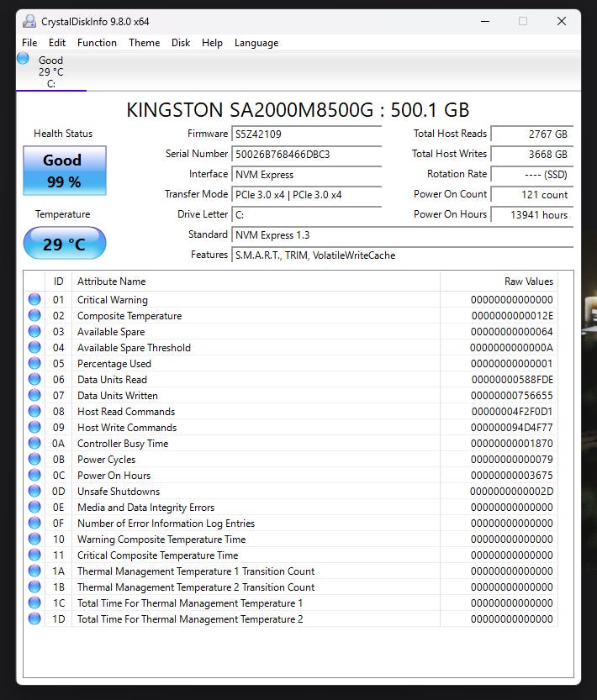Click the Standard field NVM Express 1.3

tap(402, 234)
